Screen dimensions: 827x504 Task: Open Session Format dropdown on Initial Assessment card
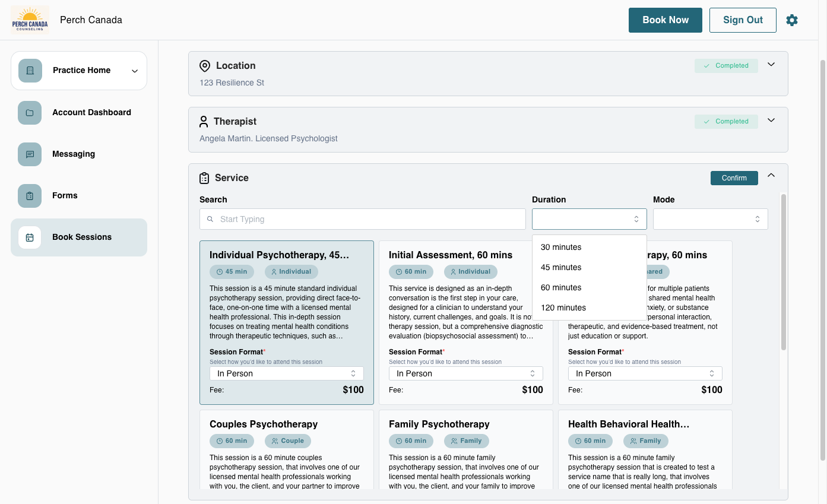coord(466,373)
